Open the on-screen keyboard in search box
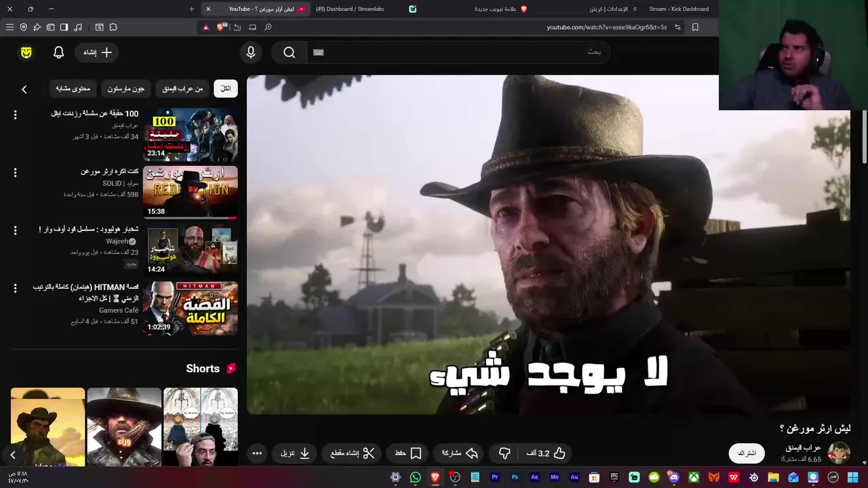Image resolution: width=868 pixels, height=488 pixels. tap(319, 52)
